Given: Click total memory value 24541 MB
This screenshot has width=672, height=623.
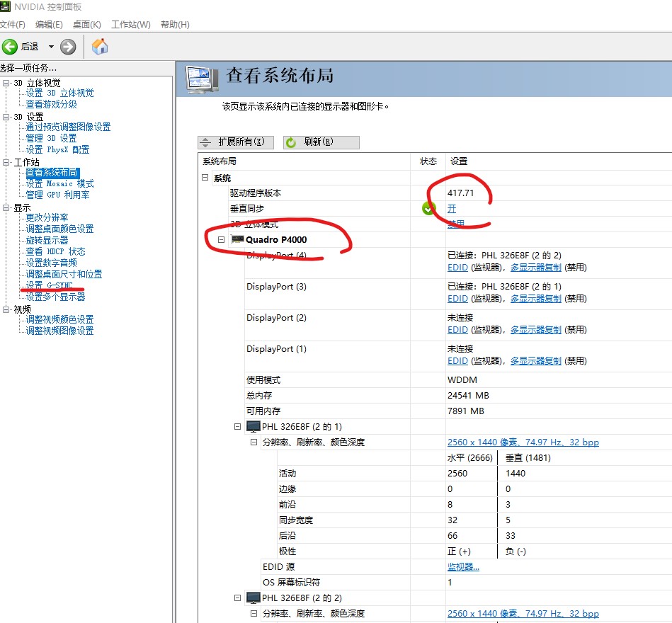Looking at the screenshot, I should pyautogui.click(x=468, y=396).
